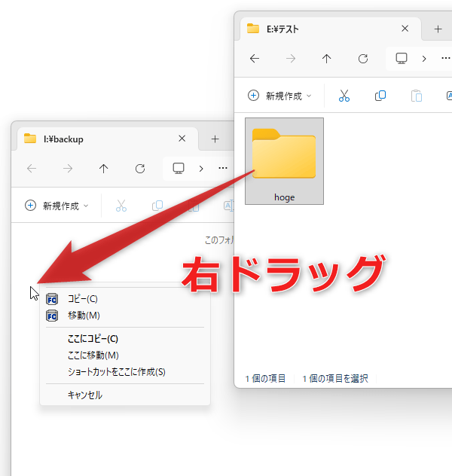Choose ここにコピー(C) in context menu
This screenshot has width=452, height=476.
[125, 339]
